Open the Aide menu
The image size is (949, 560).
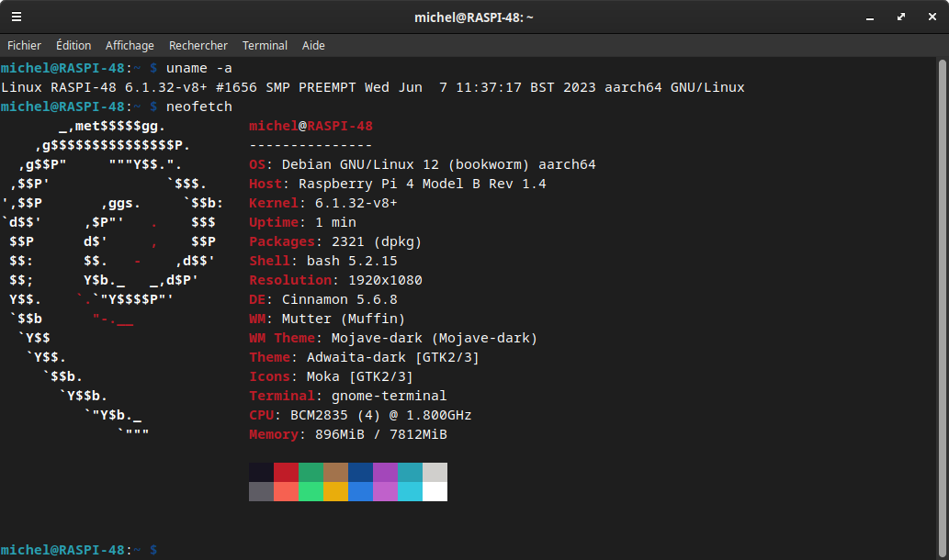coord(313,45)
